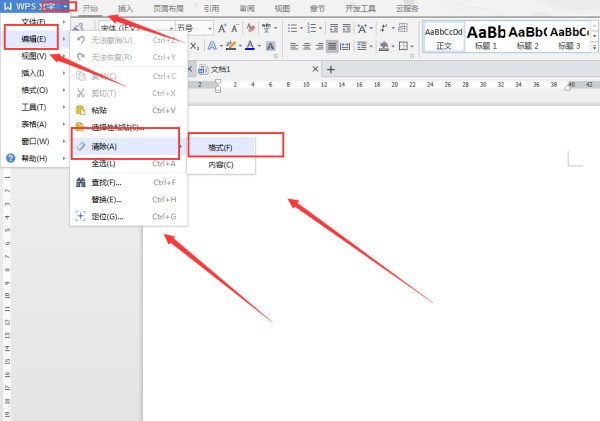
Task: Open the 页面布局 ribbon tab
Action: coord(166,8)
